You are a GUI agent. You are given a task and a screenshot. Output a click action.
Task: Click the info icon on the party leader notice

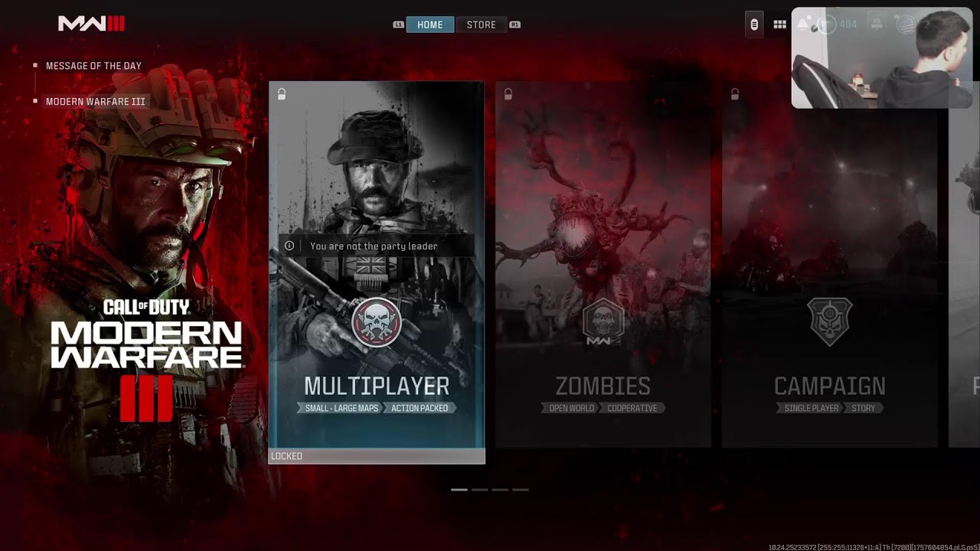coord(289,246)
